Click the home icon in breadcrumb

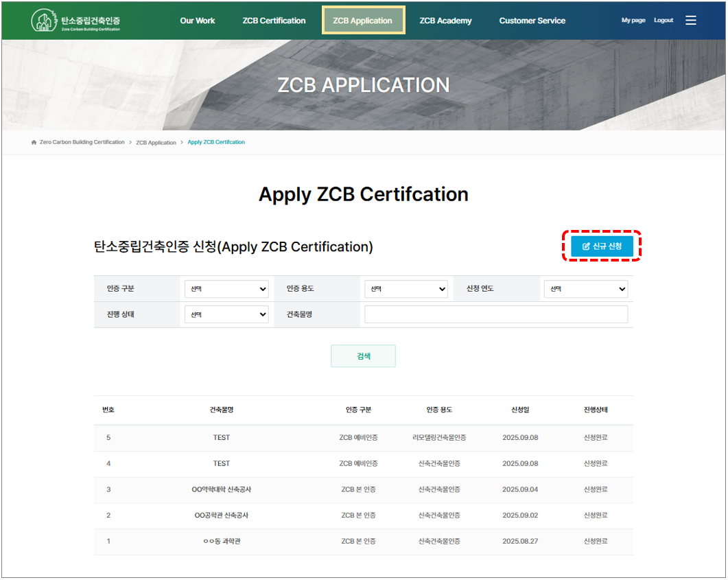pos(34,142)
